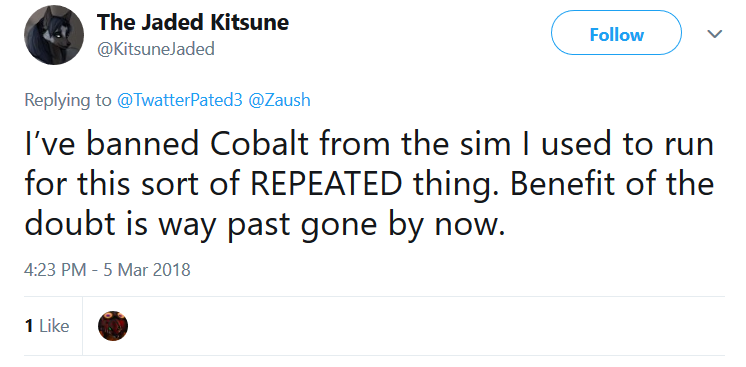Click the phrase Benefit of the
The width and height of the screenshot is (746, 367).
[612, 184]
